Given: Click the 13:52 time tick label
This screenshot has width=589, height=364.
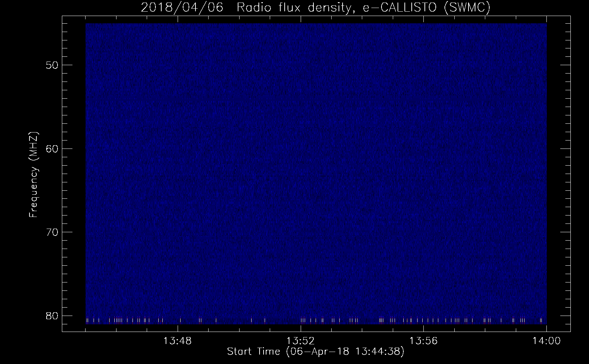Looking at the screenshot, I should tap(301, 341).
